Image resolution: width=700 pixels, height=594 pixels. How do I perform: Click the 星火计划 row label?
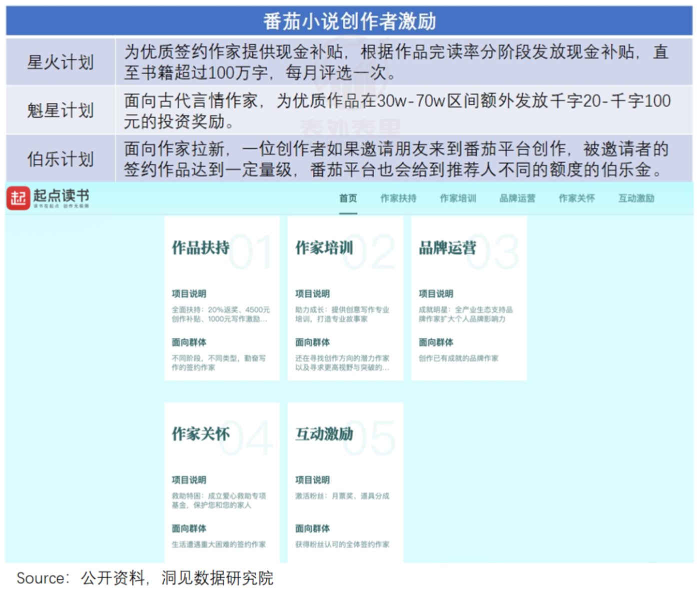click(61, 62)
